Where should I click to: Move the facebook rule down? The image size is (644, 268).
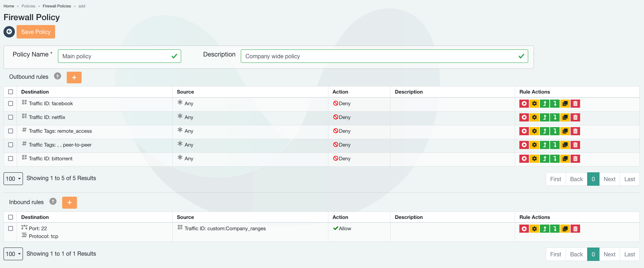pos(555,103)
